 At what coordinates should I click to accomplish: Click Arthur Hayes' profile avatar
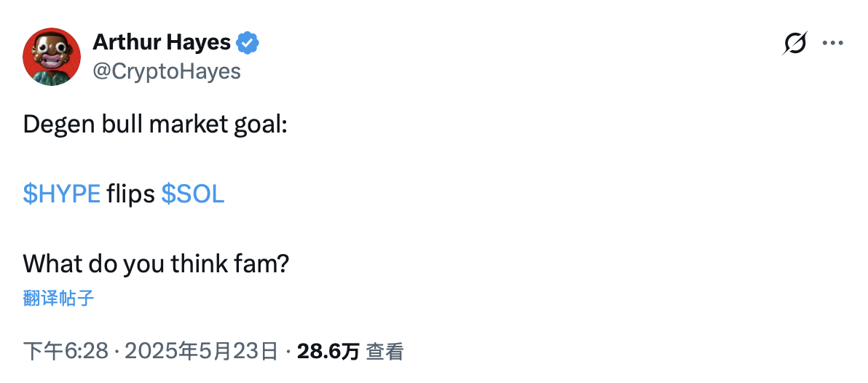click(52, 56)
